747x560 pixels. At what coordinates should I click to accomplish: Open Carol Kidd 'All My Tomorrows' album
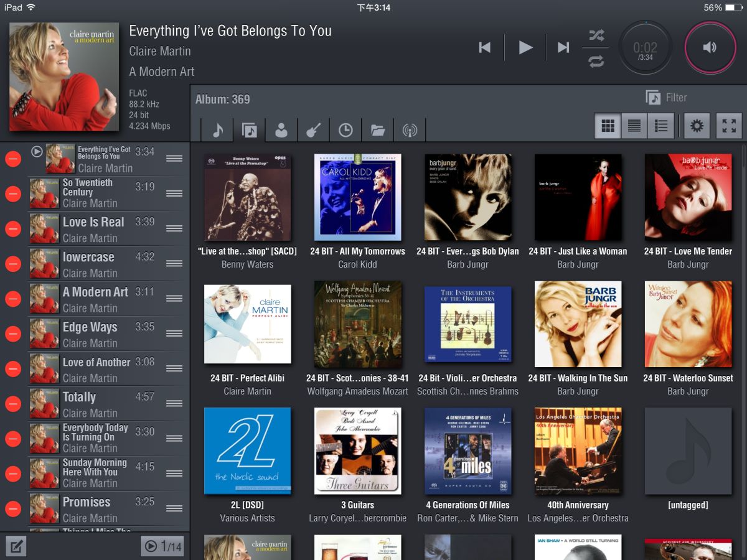[x=357, y=197]
